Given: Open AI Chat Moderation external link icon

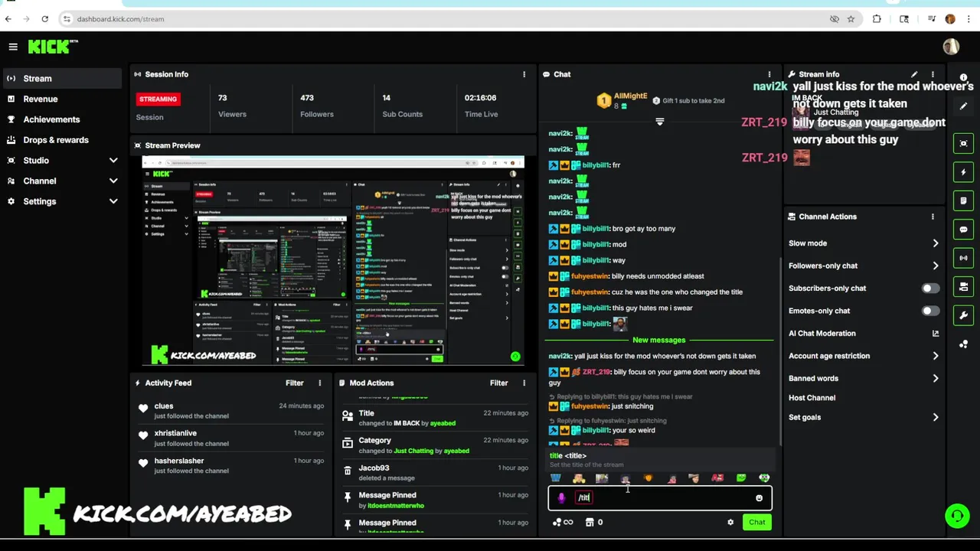Looking at the screenshot, I should tap(935, 334).
